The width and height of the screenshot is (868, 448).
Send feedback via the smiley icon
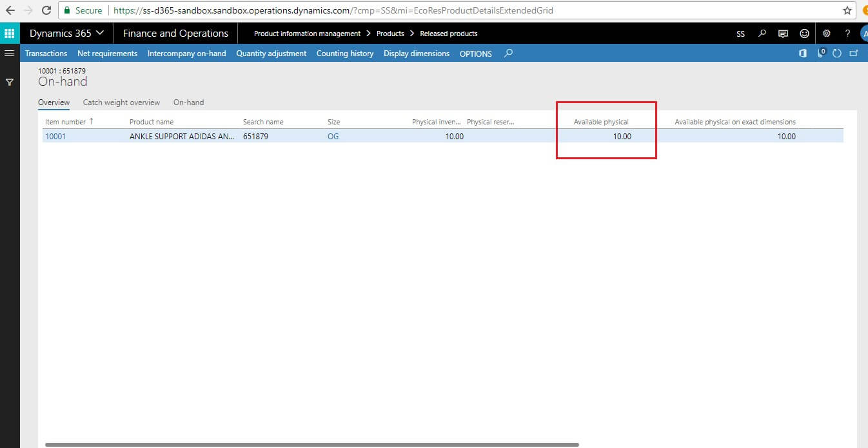(804, 34)
